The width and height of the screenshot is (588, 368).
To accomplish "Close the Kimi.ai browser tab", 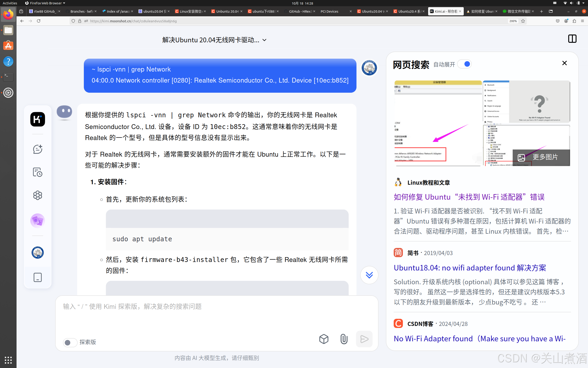I will pos(460,11).
